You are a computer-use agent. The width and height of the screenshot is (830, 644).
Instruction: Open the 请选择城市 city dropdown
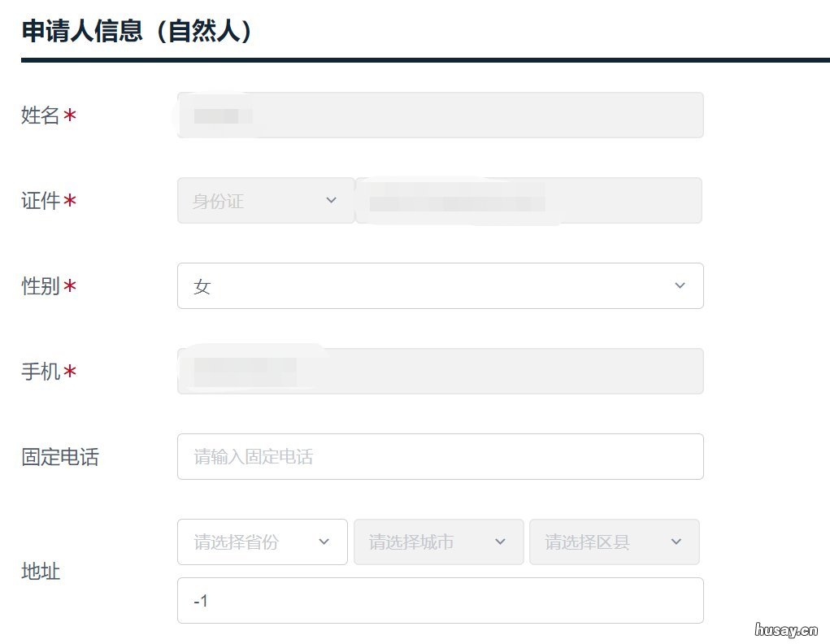(x=438, y=542)
